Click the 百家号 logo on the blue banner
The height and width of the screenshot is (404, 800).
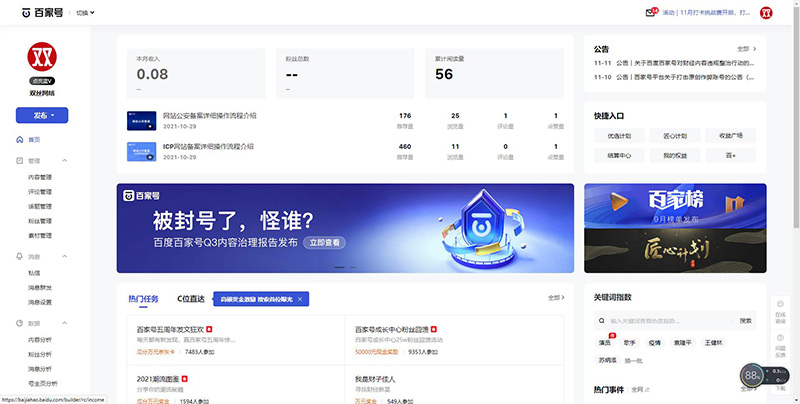141,195
